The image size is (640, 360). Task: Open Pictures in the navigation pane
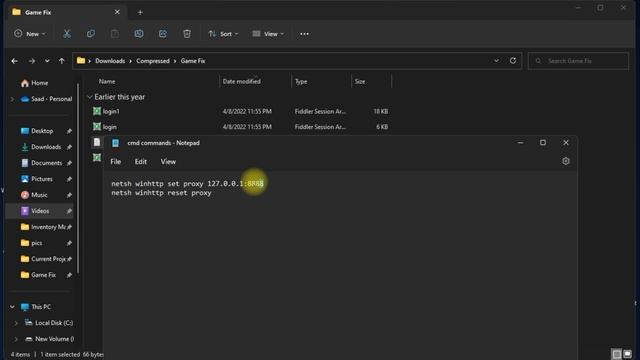tap(42, 179)
